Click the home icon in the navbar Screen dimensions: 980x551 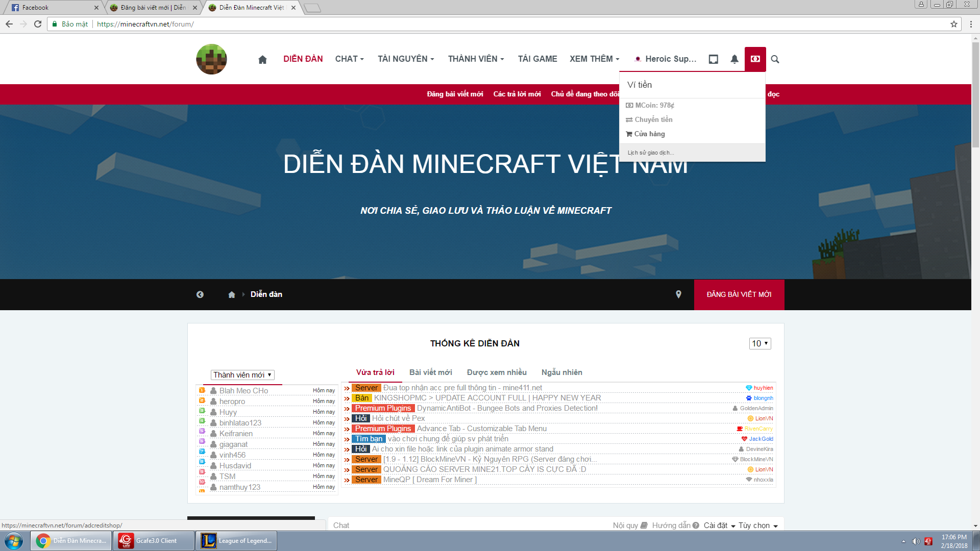[x=262, y=60]
